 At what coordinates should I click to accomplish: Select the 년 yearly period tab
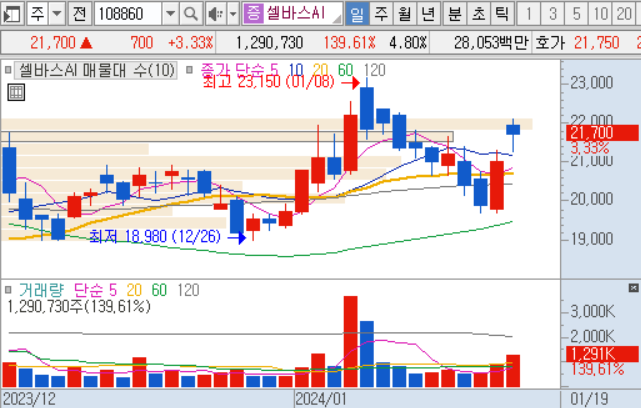pyautogui.click(x=428, y=14)
